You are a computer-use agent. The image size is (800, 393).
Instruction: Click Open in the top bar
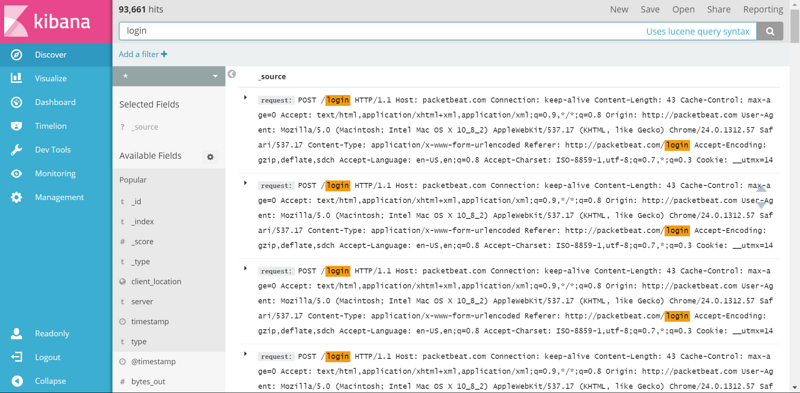pos(683,9)
